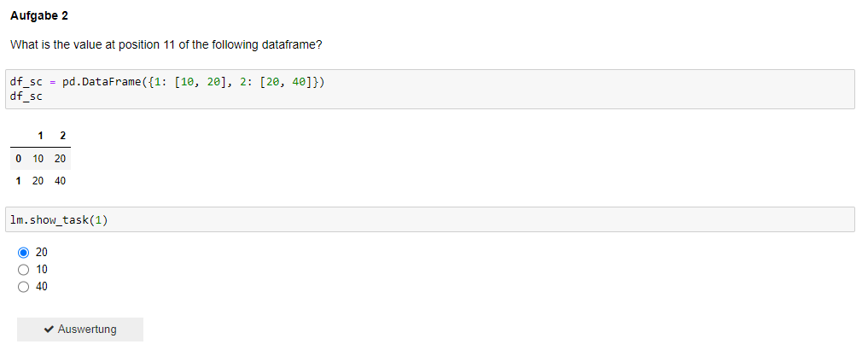
Task: Pick the radio option labeled 40
Action: click(x=23, y=287)
